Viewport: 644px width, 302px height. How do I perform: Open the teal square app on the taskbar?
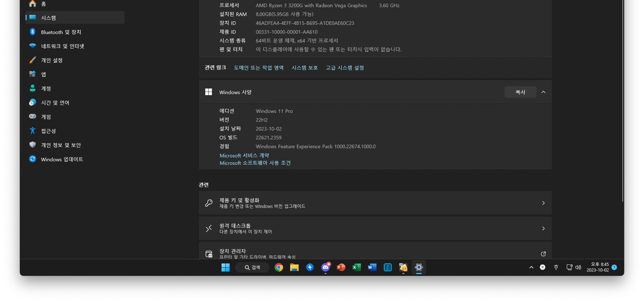click(387, 267)
